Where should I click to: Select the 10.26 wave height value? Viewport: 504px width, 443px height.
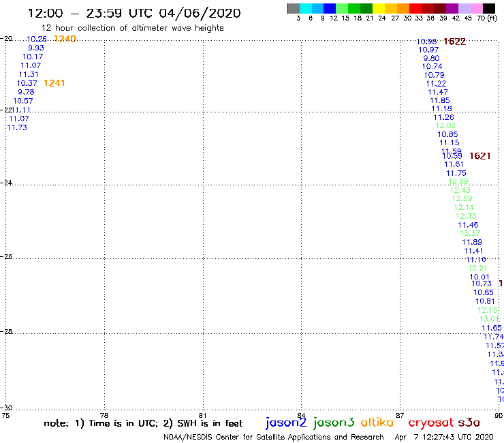[x=37, y=39]
